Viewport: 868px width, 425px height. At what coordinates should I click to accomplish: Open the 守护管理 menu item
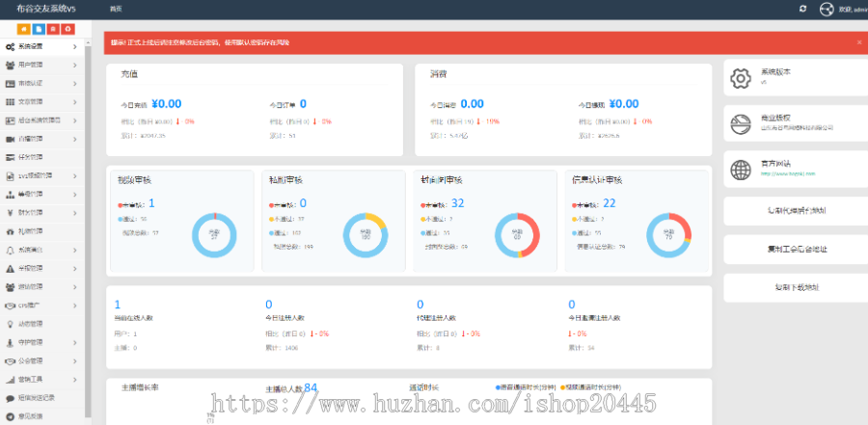[x=42, y=342]
